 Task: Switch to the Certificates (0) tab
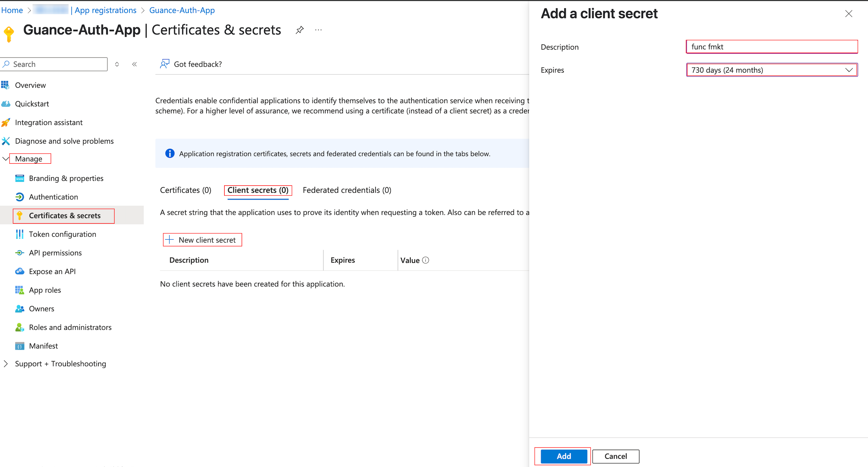point(186,190)
